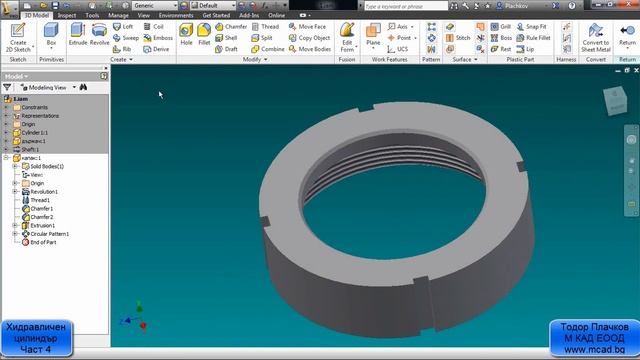Viewport: 640px width, 360px height.
Task: Click the Open folder icon in quick access toolbar
Action: tap(44, 6)
